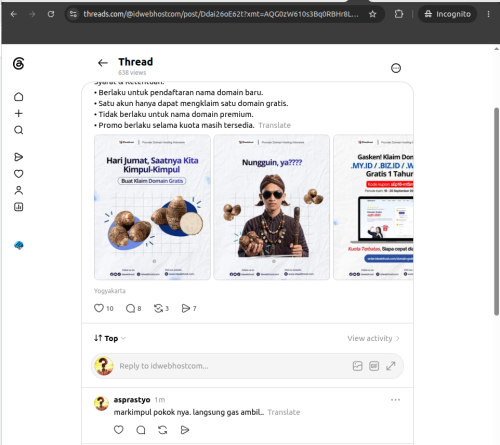The height and width of the screenshot is (445, 500).
Task: Click the 1m comment timestamp
Action: (x=160, y=400)
